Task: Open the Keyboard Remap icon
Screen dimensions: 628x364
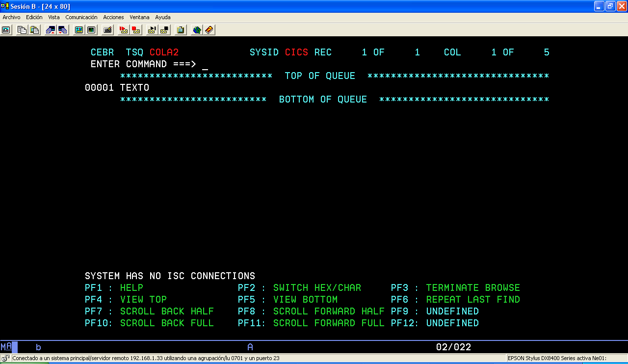Action: coord(107,30)
